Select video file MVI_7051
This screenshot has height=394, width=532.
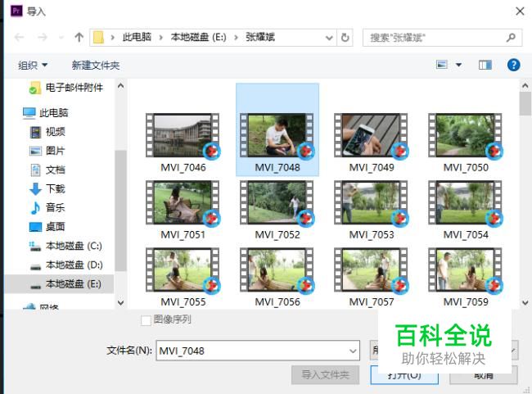point(183,210)
